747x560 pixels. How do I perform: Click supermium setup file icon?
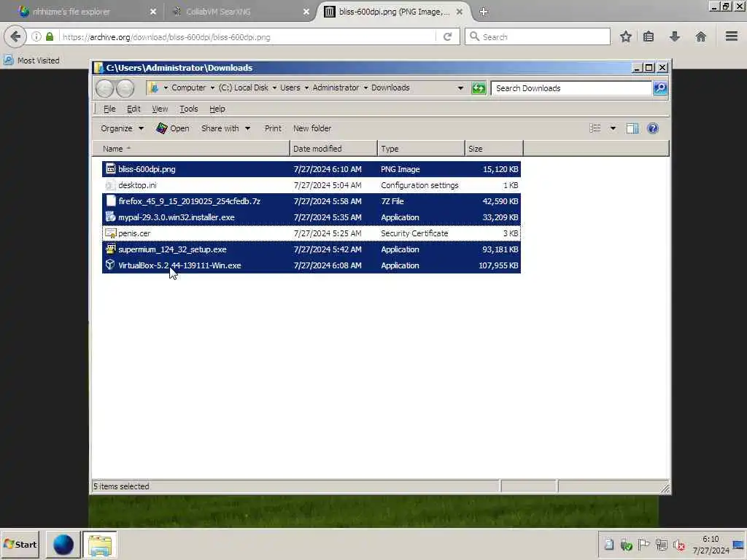(x=111, y=249)
